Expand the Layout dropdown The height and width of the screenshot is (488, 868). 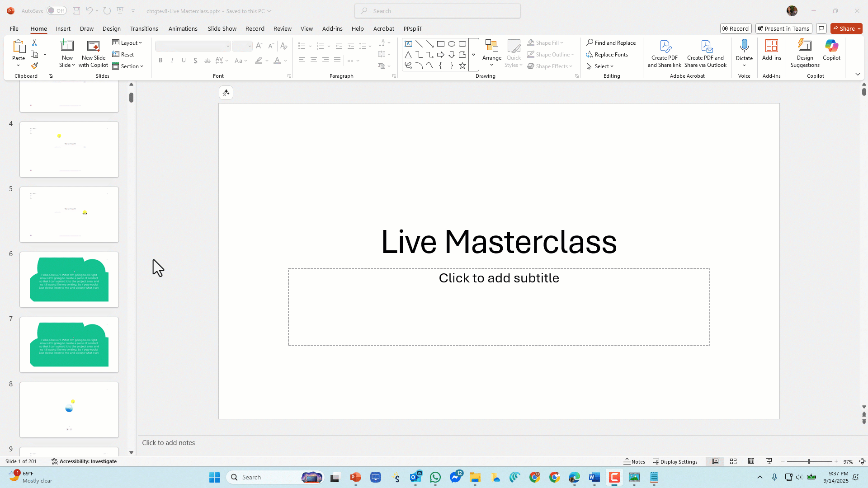(x=127, y=42)
